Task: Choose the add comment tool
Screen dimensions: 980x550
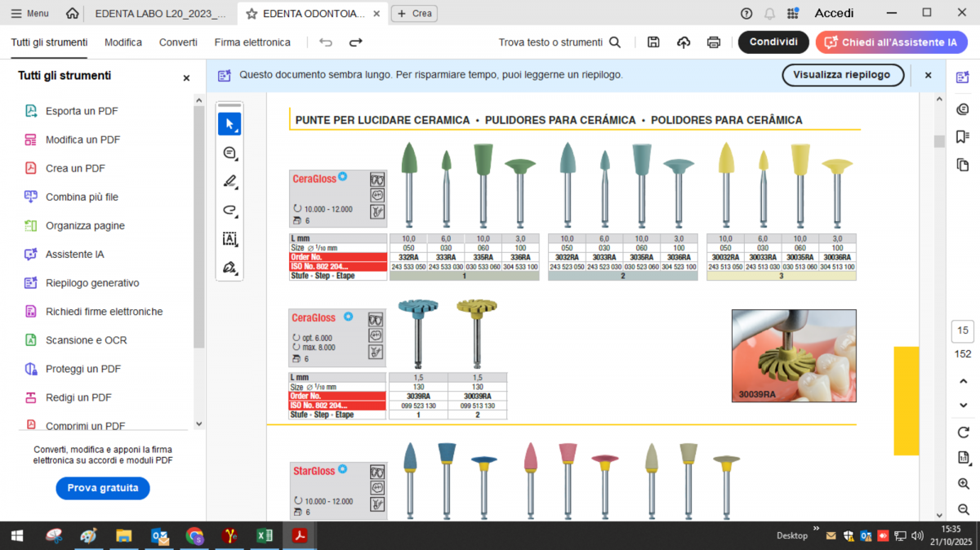Action: pyautogui.click(x=229, y=153)
